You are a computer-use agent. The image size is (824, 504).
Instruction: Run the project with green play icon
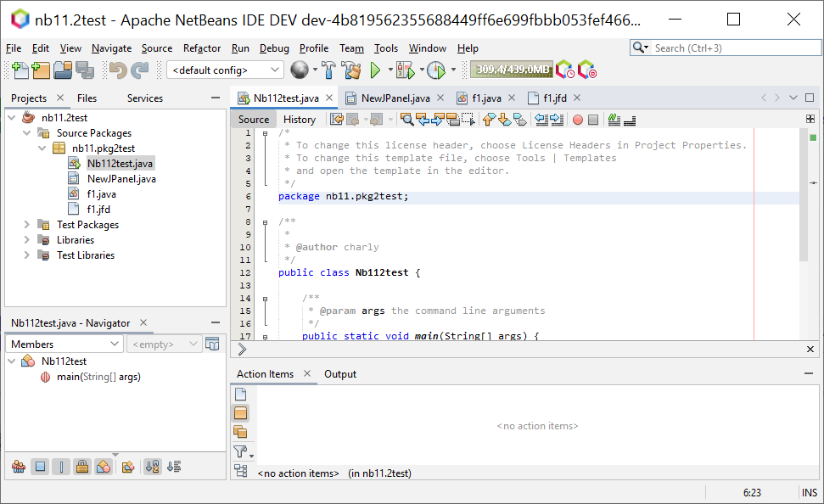(x=375, y=70)
